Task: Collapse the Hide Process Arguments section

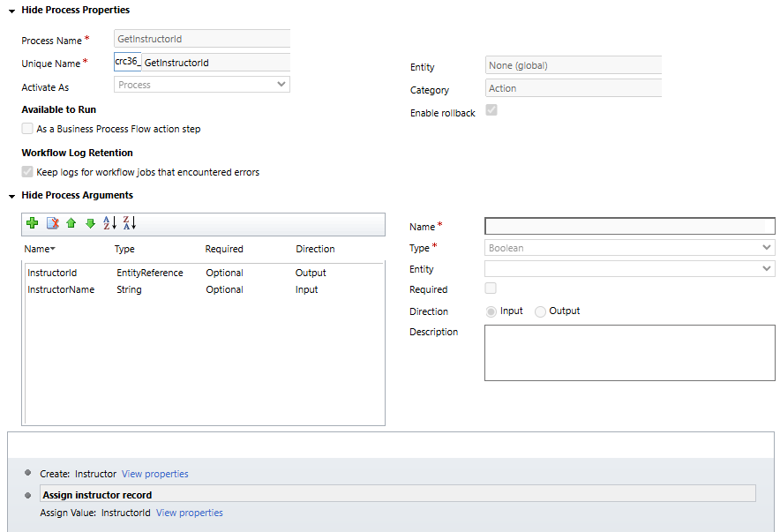Action: (x=12, y=196)
